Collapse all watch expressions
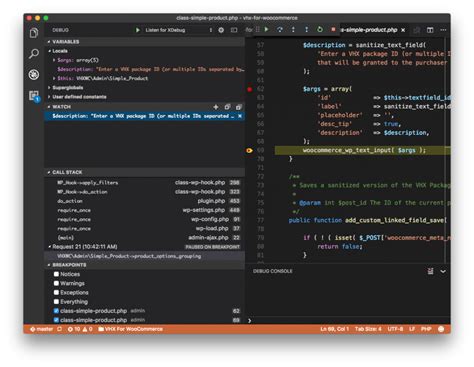474x367 pixels. (227, 107)
